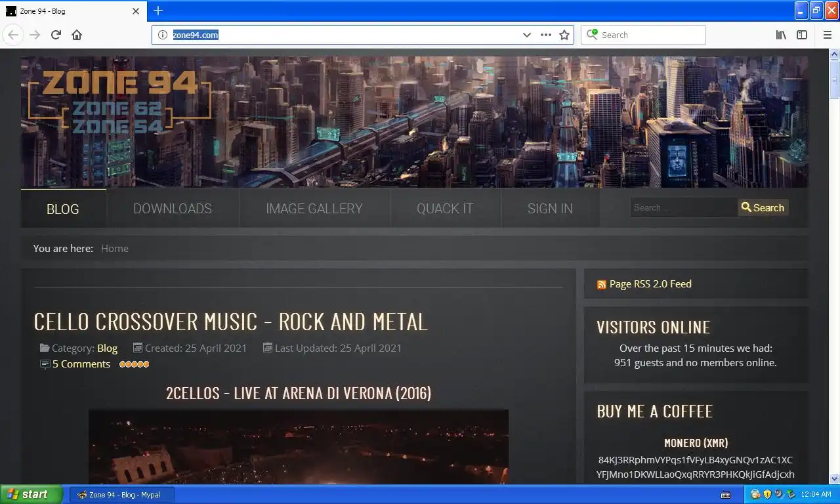Image resolution: width=840 pixels, height=504 pixels.
Task: Show address bar history dropdown
Action: (526, 35)
